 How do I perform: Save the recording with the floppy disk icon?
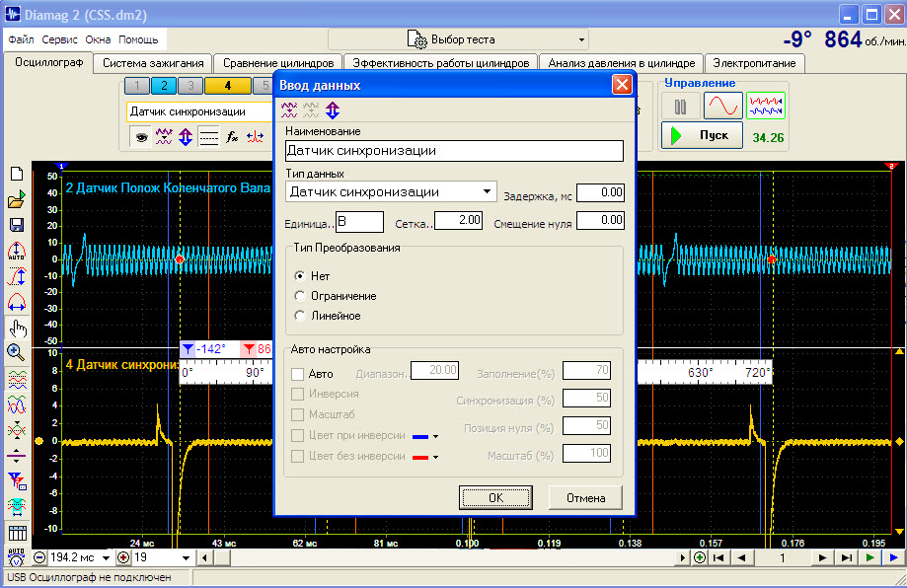point(17,225)
